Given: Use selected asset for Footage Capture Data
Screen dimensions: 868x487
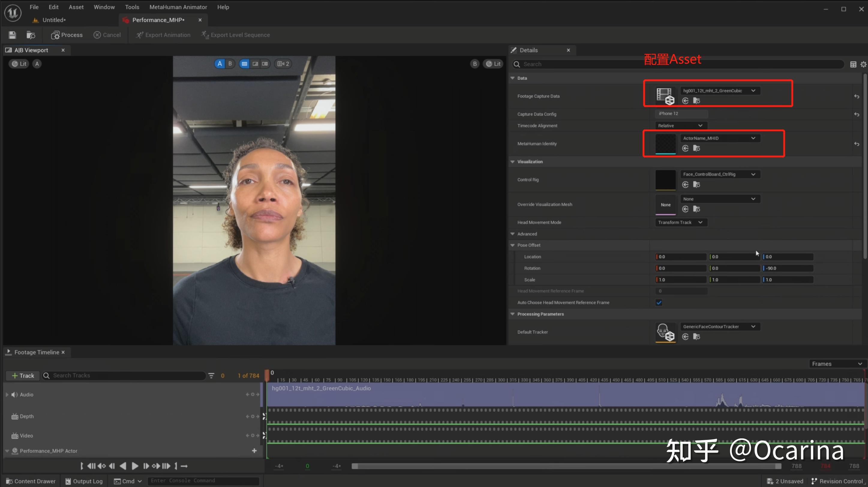Looking at the screenshot, I should pyautogui.click(x=685, y=101).
